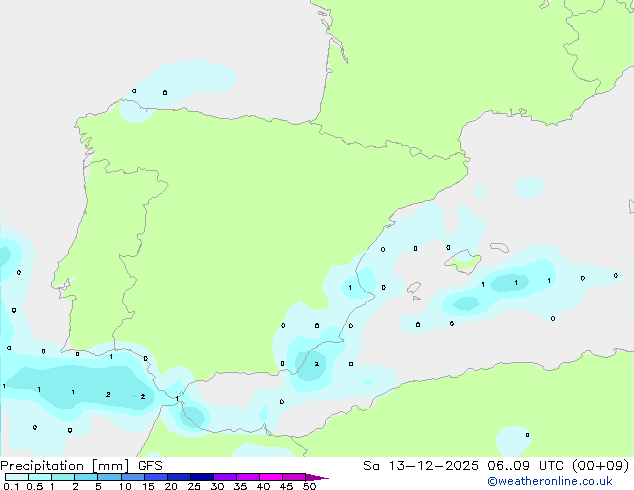Screen dimensions: 634x490
Task: Click the '0.5' legend label
Action: pos(35,486)
